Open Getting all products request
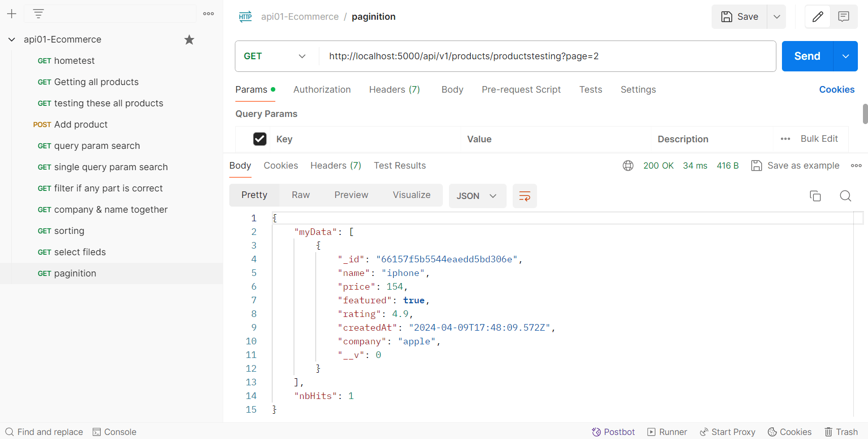 point(111,82)
